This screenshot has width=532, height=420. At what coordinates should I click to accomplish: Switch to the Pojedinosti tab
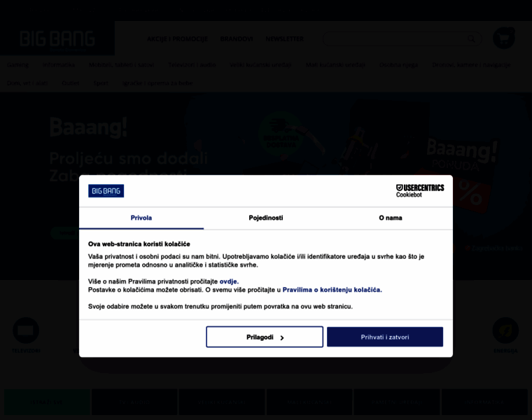point(266,218)
